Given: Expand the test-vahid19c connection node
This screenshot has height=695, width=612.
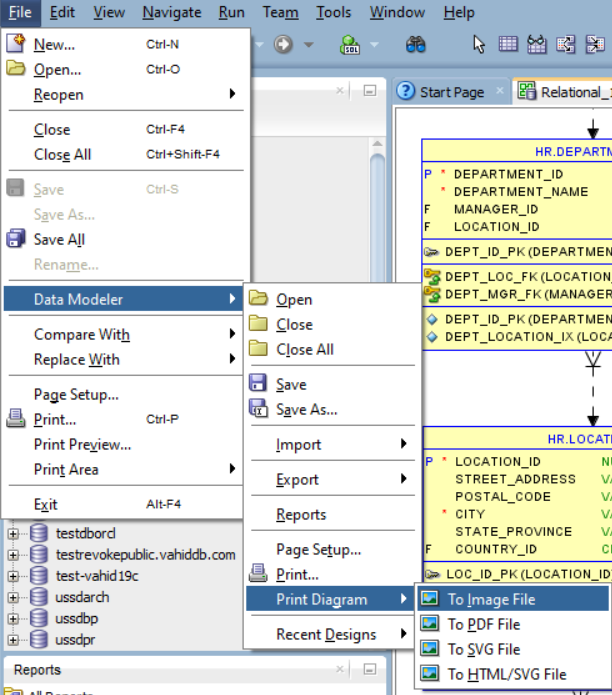Looking at the screenshot, I should [x=14, y=575].
